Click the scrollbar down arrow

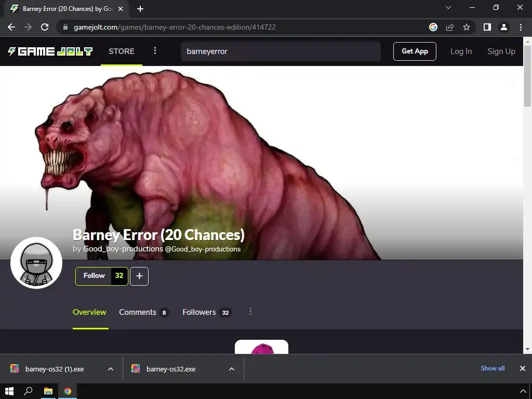click(x=528, y=349)
